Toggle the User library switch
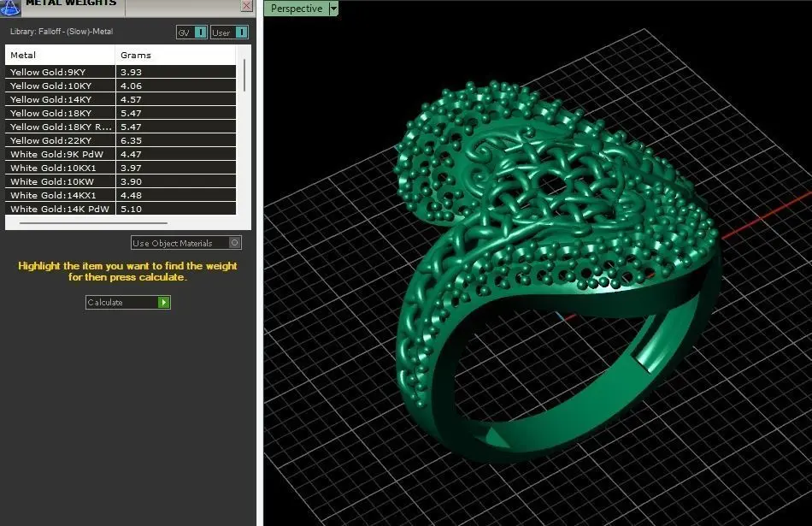 (x=242, y=33)
